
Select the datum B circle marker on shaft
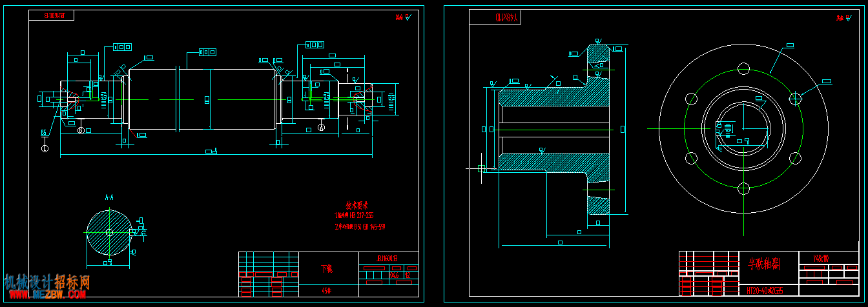(81, 131)
